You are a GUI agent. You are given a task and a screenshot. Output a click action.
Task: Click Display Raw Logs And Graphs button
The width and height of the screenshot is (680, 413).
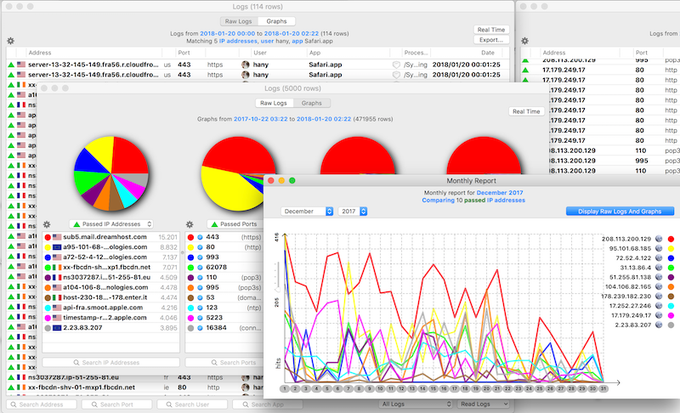coord(620,211)
